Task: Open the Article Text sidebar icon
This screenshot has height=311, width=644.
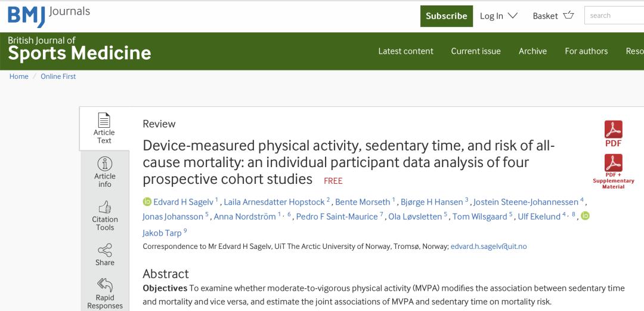Action: [x=104, y=120]
